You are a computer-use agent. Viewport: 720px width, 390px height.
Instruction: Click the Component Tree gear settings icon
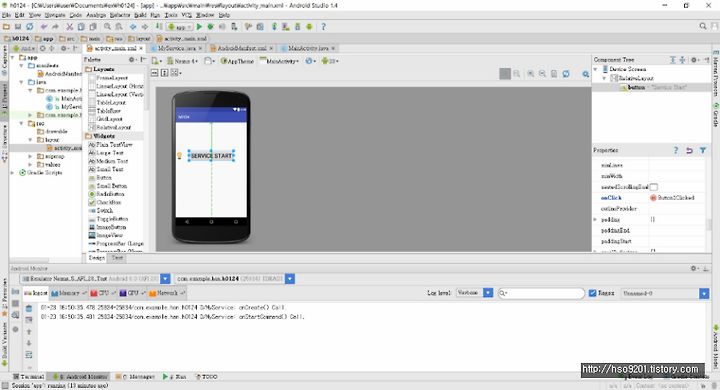695,60
